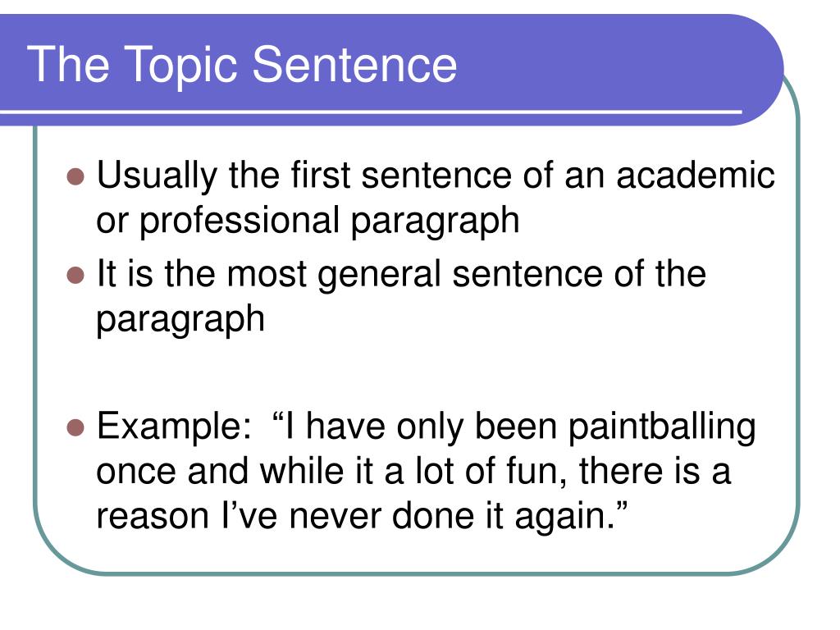Click the bullet dot before 'Usually the first'
The image size is (840, 630).
[x=75, y=176]
